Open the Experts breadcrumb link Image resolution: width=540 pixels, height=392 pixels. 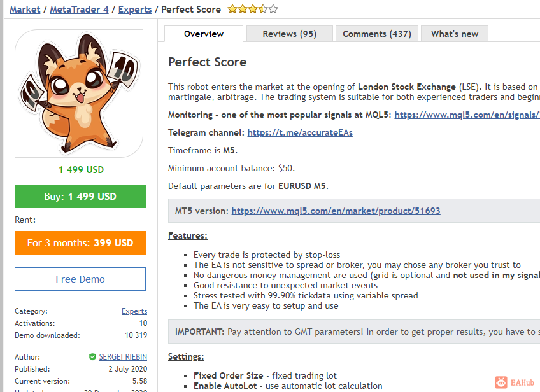point(135,10)
